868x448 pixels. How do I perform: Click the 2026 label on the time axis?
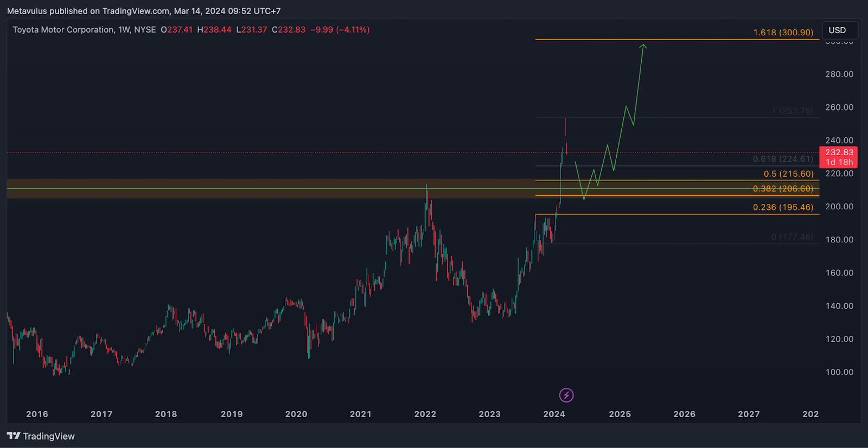coord(685,414)
